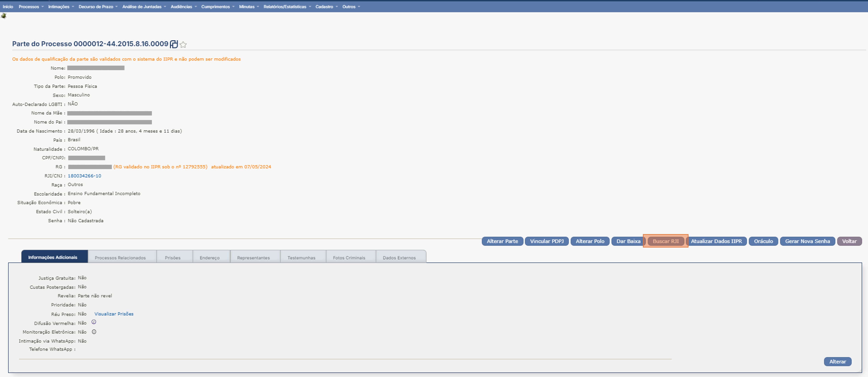Click the Raça value Outros
This screenshot has height=377, width=868.
[75, 185]
